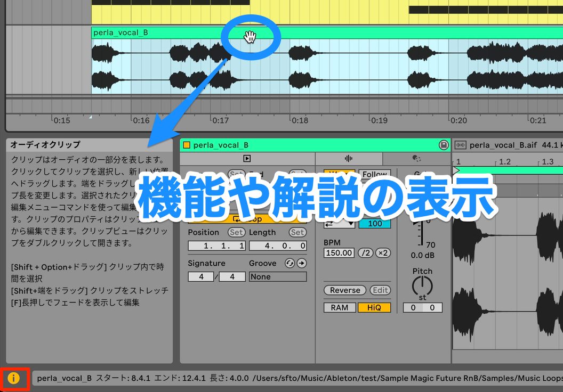Toggle the HiQ switch

pyautogui.click(x=374, y=308)
